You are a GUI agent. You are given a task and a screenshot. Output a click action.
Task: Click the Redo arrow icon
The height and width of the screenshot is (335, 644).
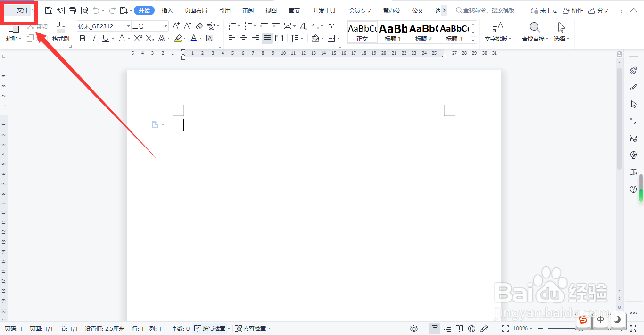112,10
